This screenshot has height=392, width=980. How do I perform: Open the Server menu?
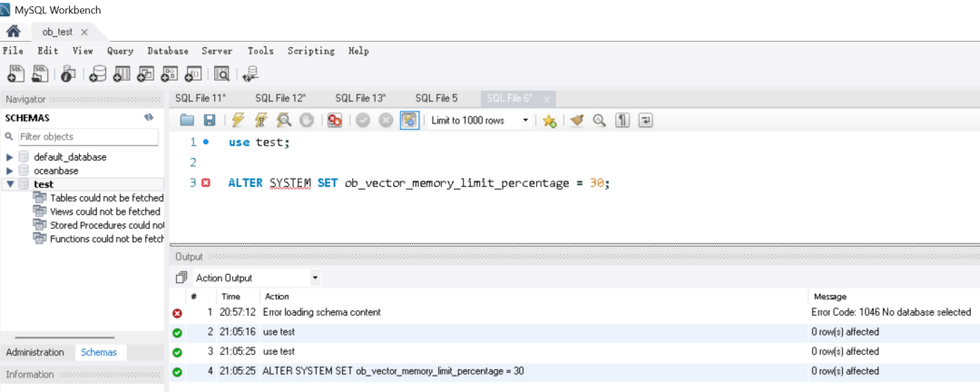click(217, 51)
